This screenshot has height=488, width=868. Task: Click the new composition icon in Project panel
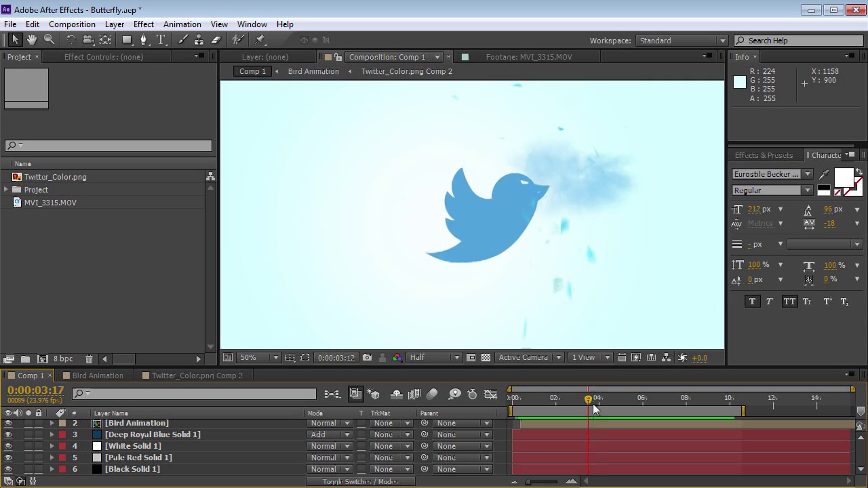[43, 359]
